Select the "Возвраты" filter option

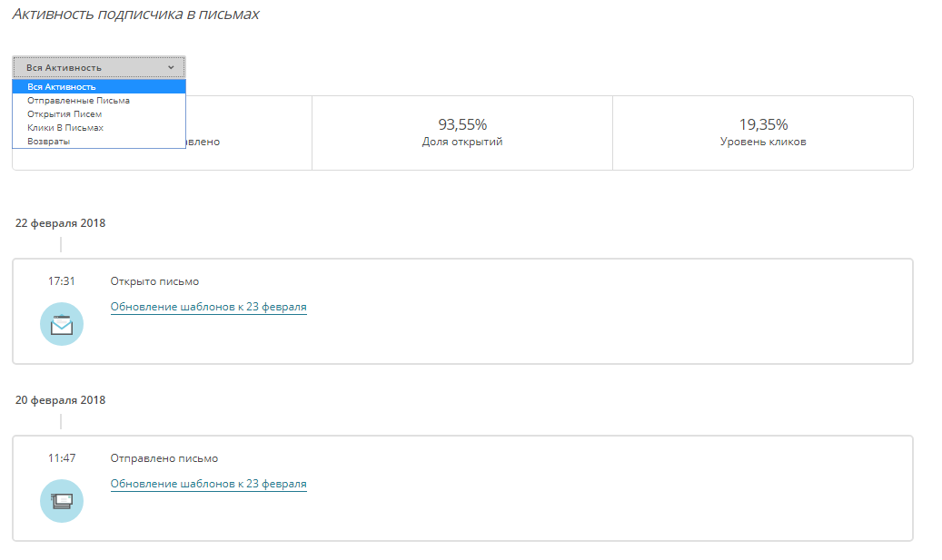pyautogui.click(x=48, y=142)
